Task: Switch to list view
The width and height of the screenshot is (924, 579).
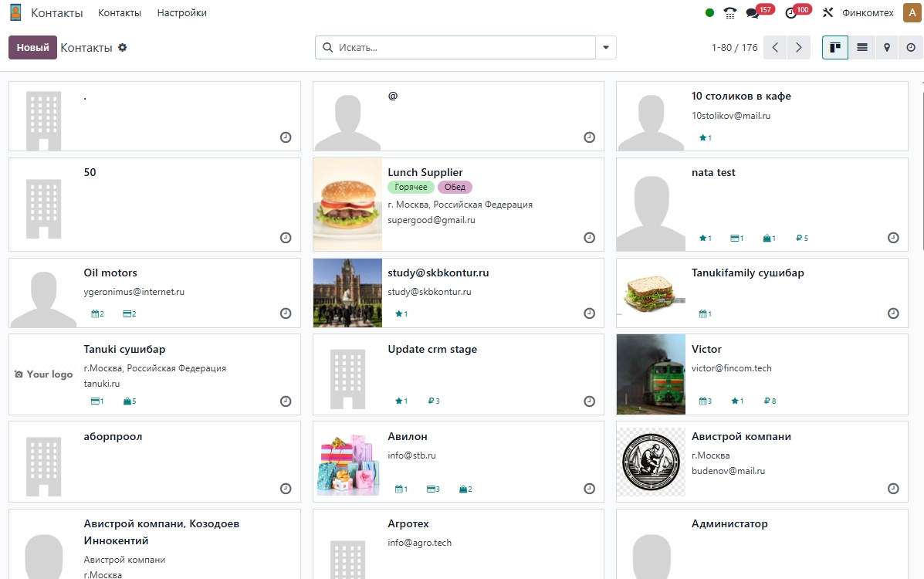Action: click(x=862, y=48)
